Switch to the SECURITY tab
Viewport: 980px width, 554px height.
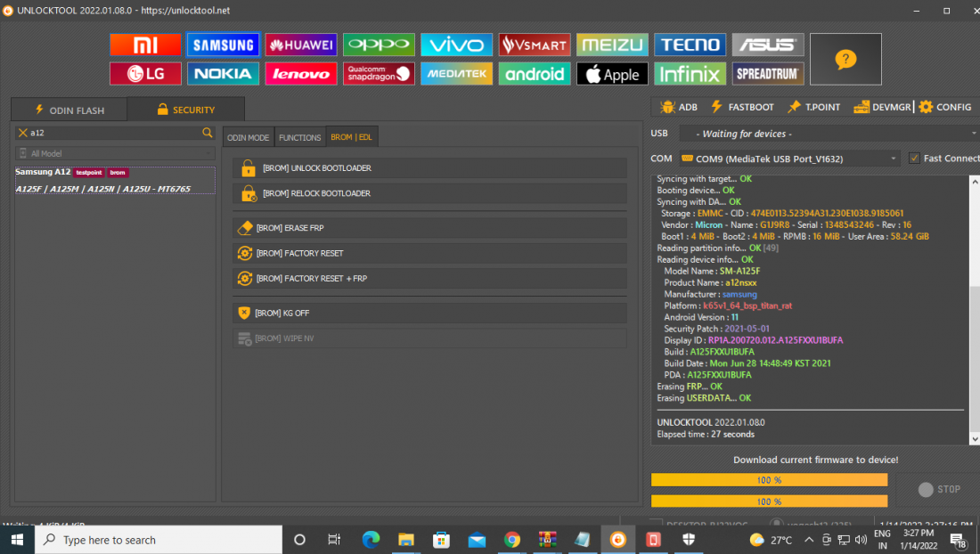click(x=185, y=110)
